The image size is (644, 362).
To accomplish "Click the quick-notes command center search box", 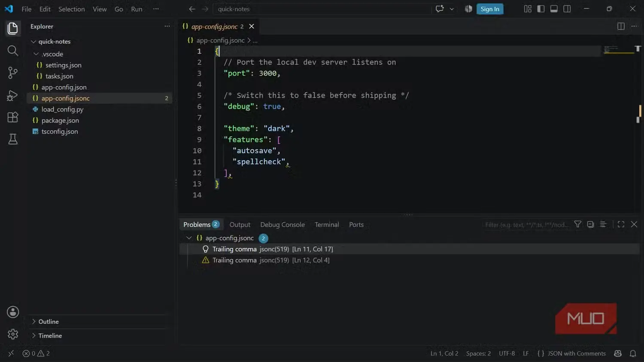I will [322, 9].
